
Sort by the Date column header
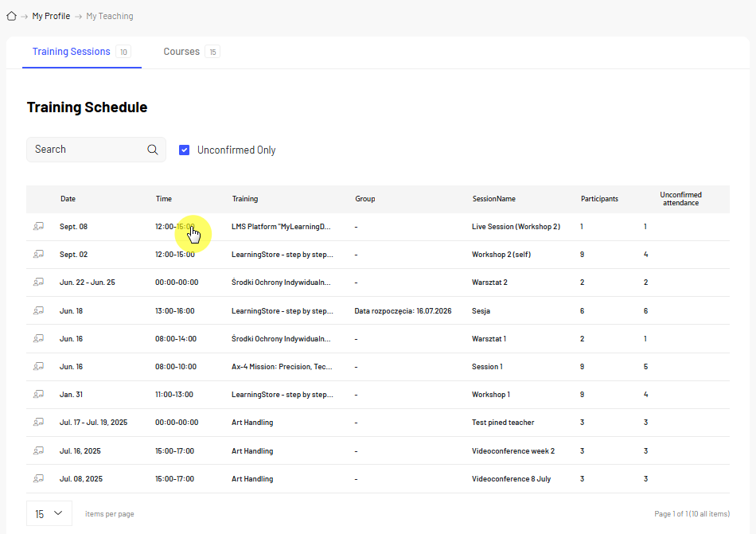pyautogui.click(x=68, y=199)
